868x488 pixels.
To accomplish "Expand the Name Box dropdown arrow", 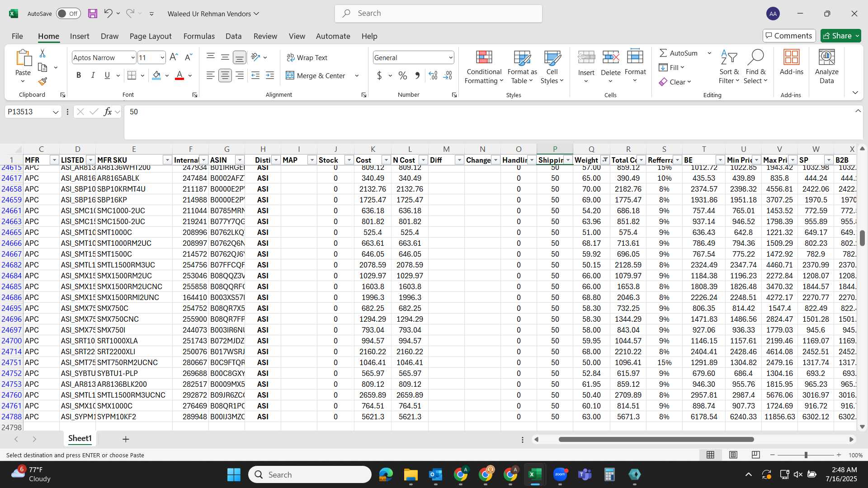I will pyautogui.click(x=56, y=112).
